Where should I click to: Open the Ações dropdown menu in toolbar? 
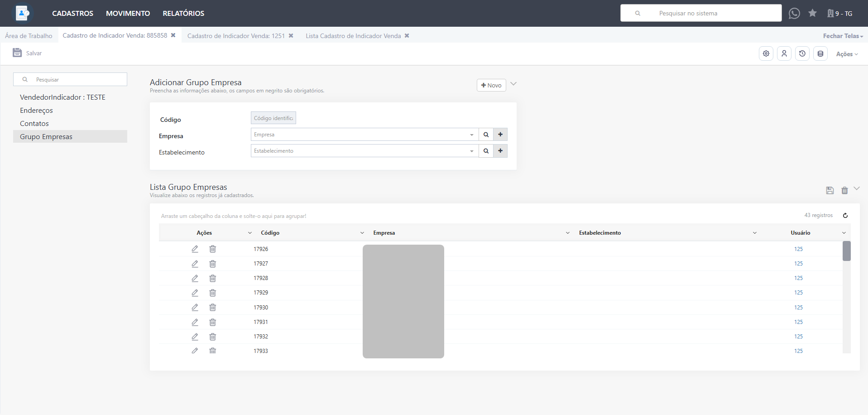[847, 54]
